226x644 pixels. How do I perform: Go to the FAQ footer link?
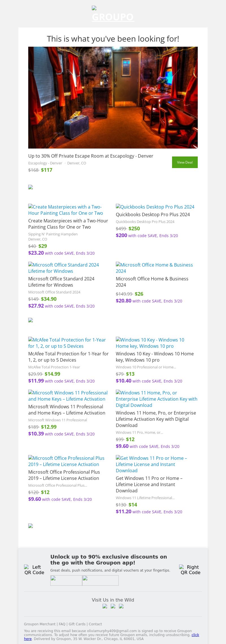(x=62, y=624)
